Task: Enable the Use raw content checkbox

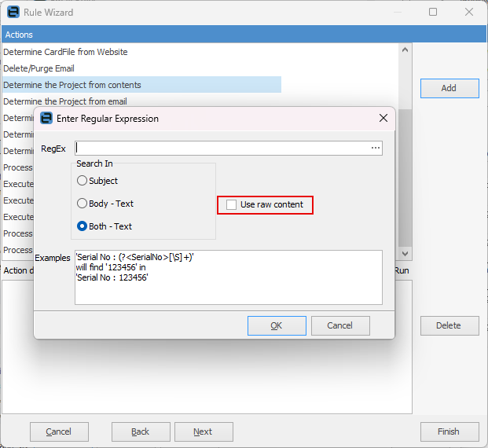Action: (x=231, y=204)
